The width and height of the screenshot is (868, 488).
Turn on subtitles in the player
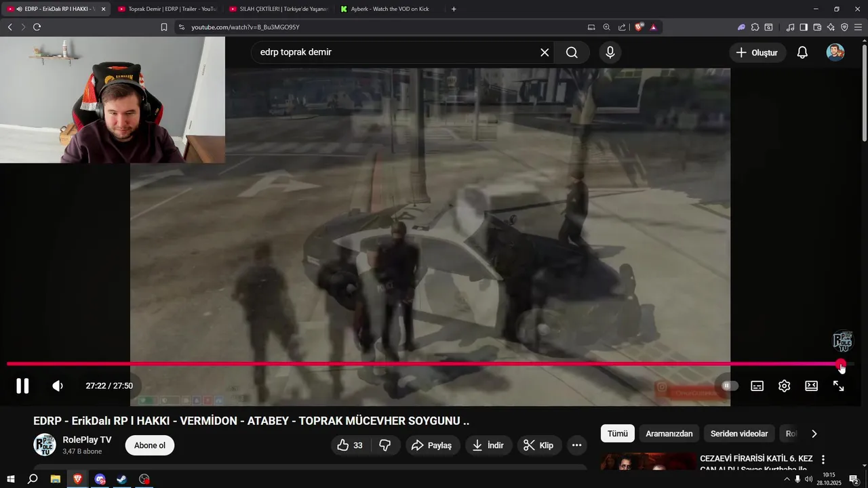757,386
